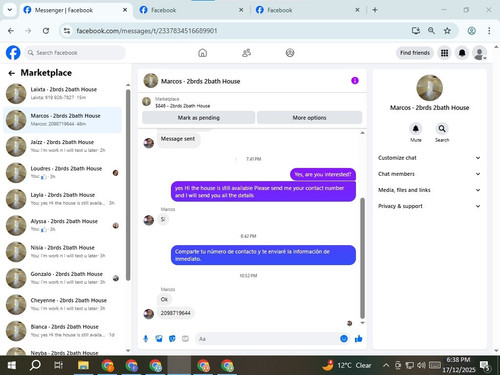Expand Customize chat section
This screenshot has height=375, width=500.
429,158
